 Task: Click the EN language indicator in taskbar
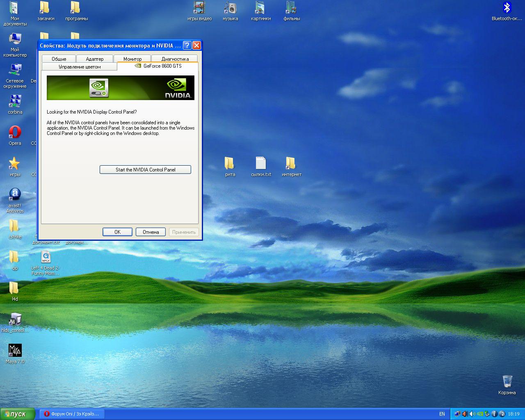pos(442,414)
